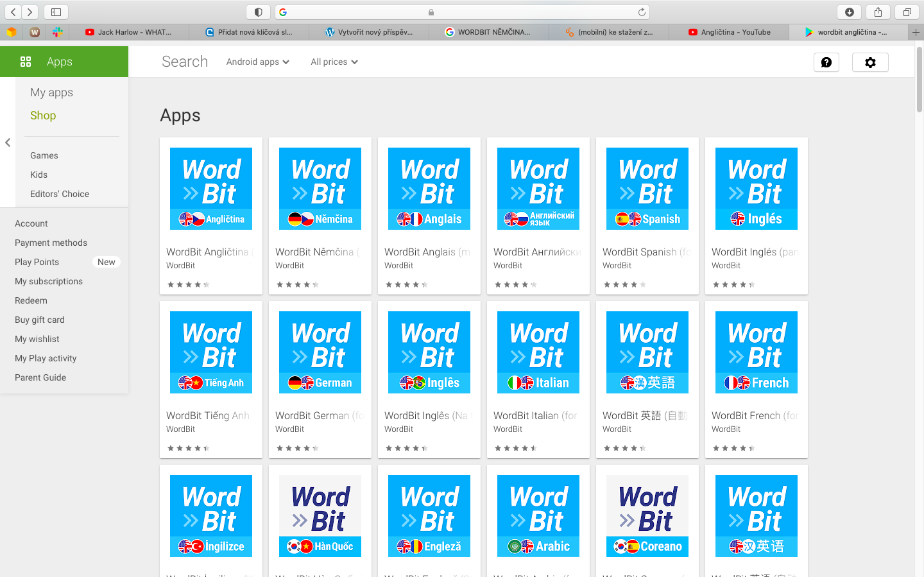This screenshot has width=924, height=577.
Task: Open Games category
Action: [x=44, y=155]
